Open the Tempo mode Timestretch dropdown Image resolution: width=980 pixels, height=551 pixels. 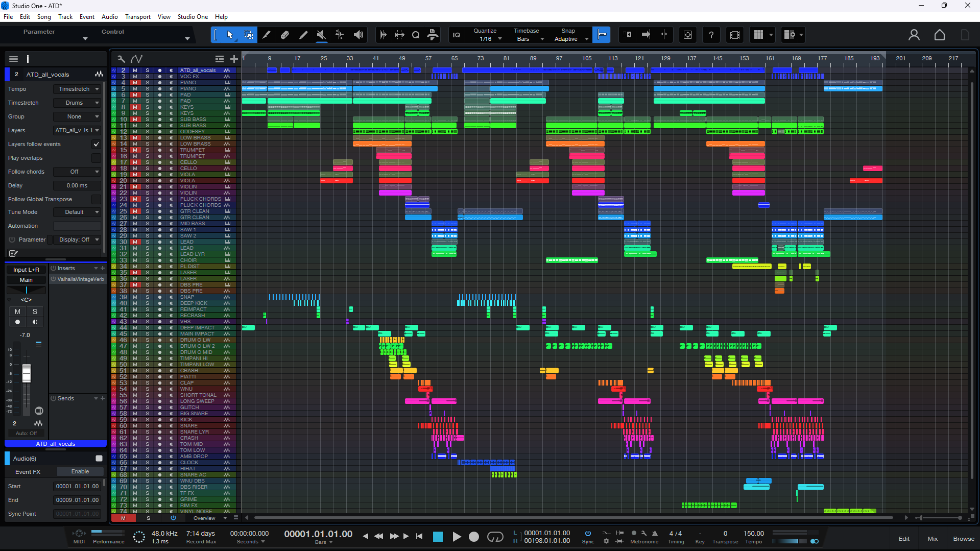point(78,89)
